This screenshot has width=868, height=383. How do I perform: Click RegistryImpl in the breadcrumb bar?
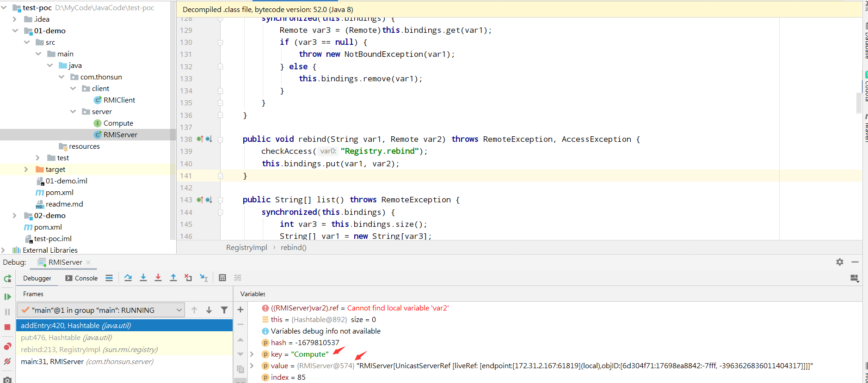click(x=246, y=247)
